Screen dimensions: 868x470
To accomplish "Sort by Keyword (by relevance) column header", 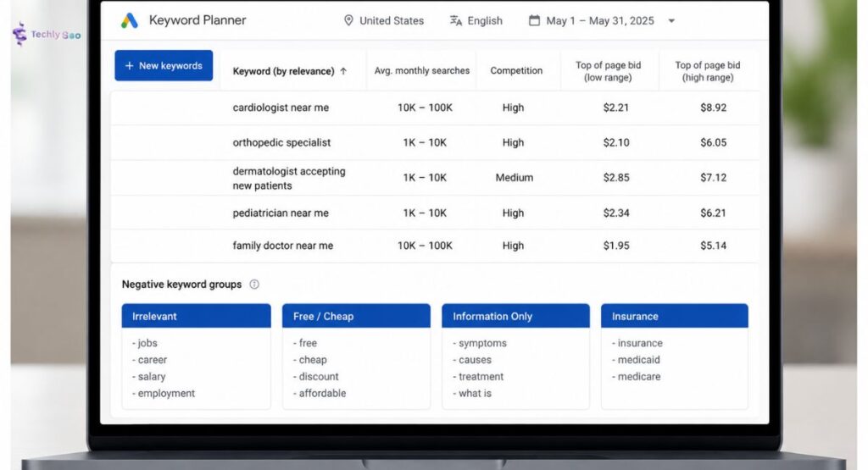I will tap(283, 71).
